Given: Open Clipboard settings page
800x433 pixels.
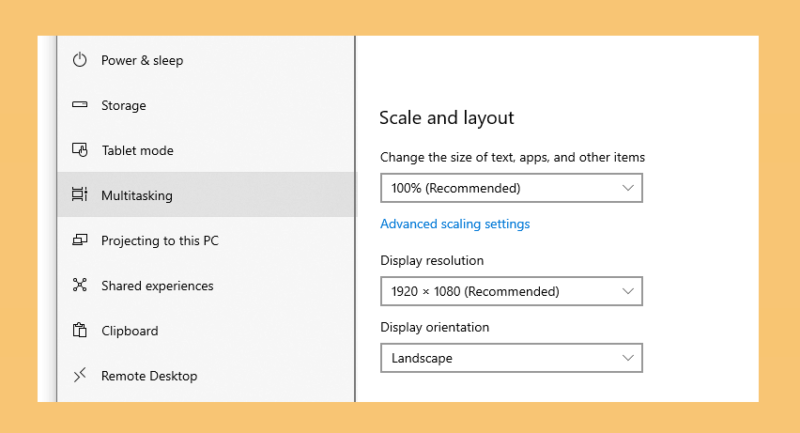Looking at the screenshot, I should 206,330.
